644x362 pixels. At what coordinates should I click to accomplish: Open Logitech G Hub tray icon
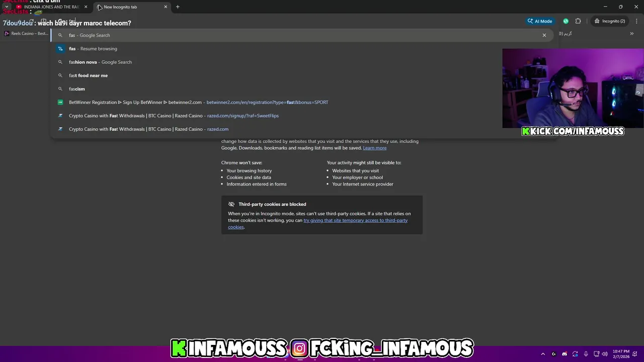point(554,354)
